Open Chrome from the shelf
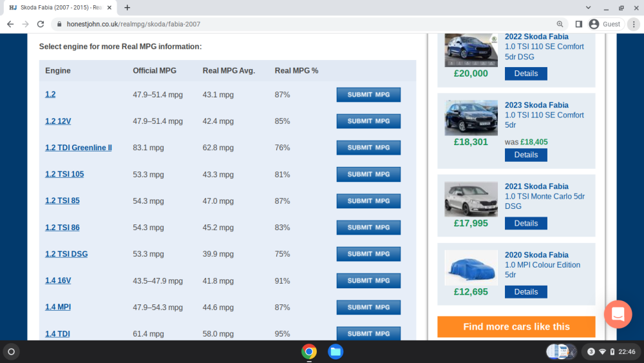 click(309, 352)
